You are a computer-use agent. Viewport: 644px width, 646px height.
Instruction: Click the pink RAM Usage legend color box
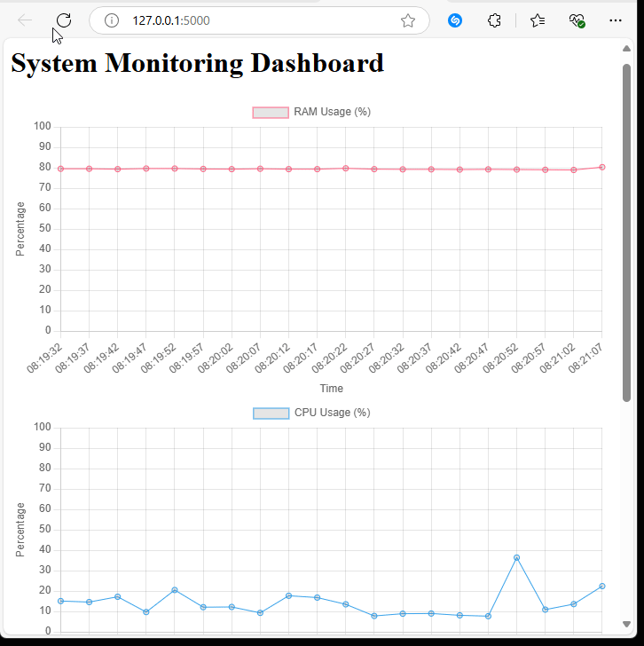[x=271, y=112]
